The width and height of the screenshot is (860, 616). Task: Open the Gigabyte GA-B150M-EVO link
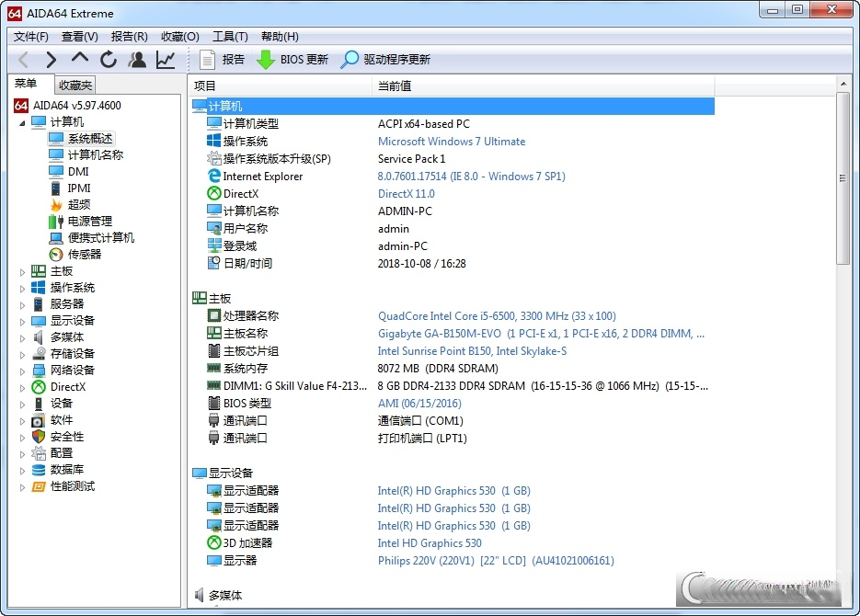(541, 334)
